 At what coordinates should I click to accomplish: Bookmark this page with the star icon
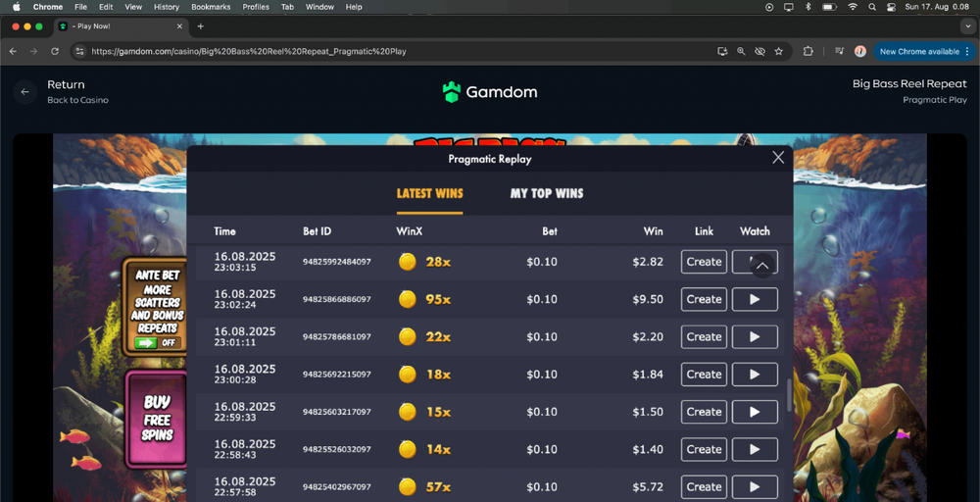[x=779, y=51]
